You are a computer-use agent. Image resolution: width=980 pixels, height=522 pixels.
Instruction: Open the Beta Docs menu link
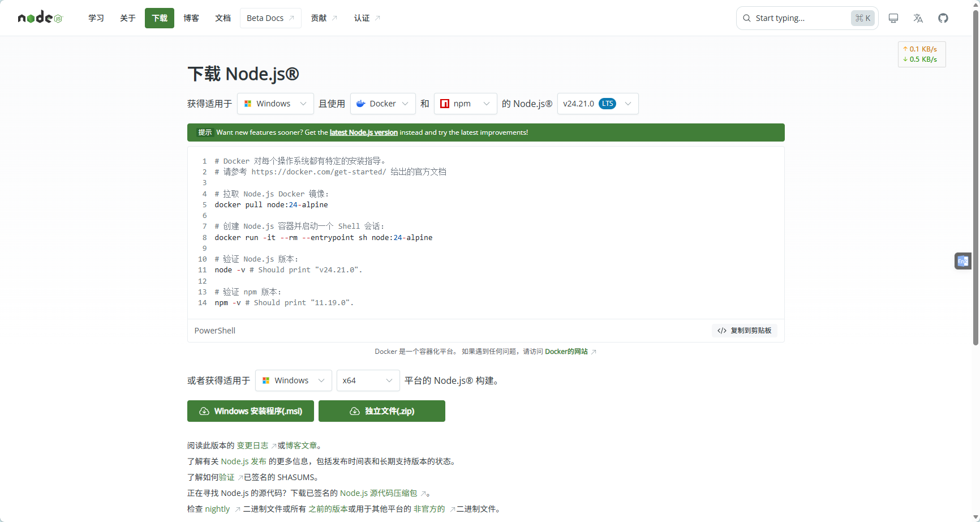[x=270, y=18]
